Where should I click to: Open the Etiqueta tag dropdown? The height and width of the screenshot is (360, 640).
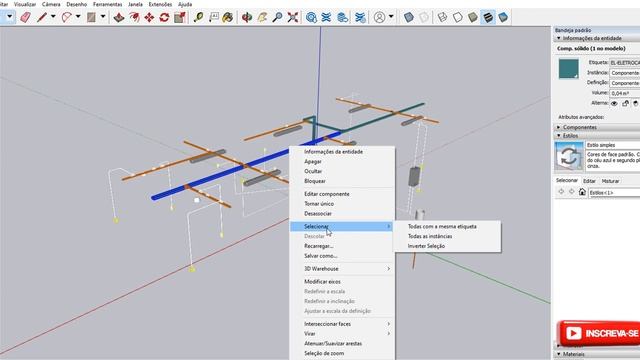[x=624, y=63]
